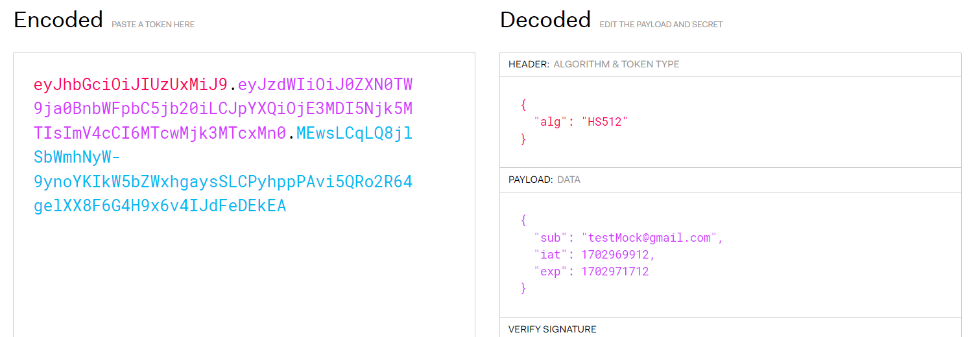Click the "Decoded" heading
980x337 pixels.
click(x=545, y=20)
